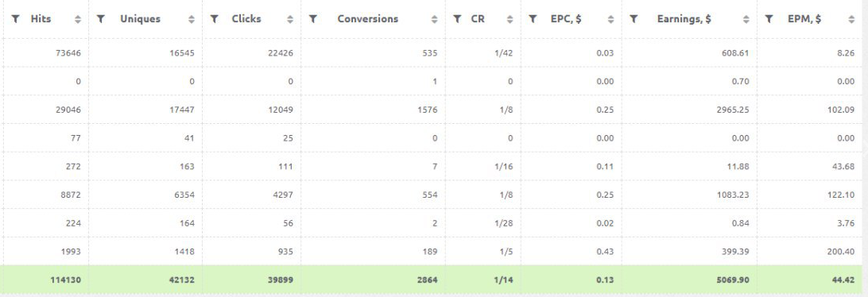The height and width of the screenshot is (297, 868).
Task: Sort by Uniques using its arrows
Action: pyautogui.click(x=192, y=19)
